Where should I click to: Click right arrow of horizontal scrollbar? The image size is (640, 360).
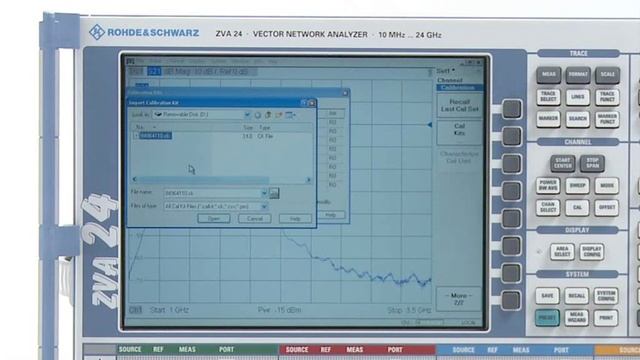pyautogui.click(x=309, y=180)
